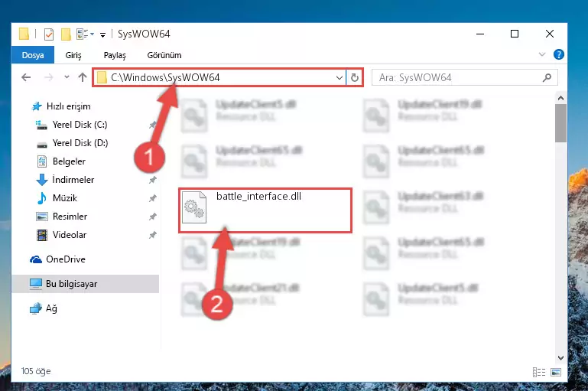
Task: Minimize the SysWOW64 window
Action: tap(480, 34)
